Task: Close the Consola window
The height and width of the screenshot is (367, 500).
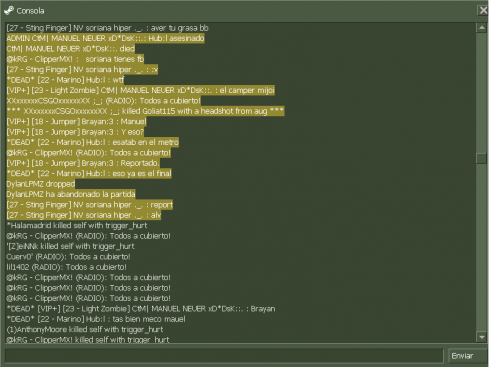Action: [x=483, y=11]
